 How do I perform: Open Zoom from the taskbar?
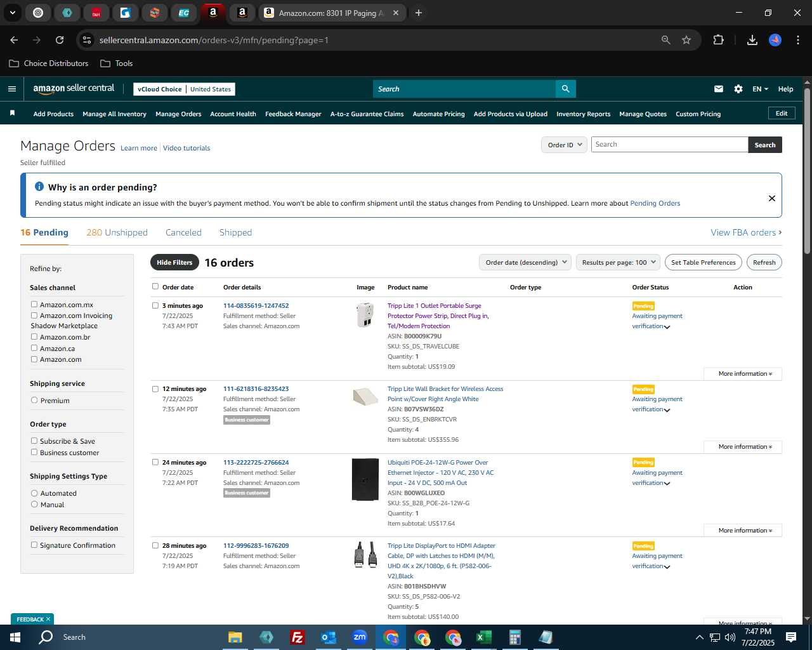click(x=360, y=637)
